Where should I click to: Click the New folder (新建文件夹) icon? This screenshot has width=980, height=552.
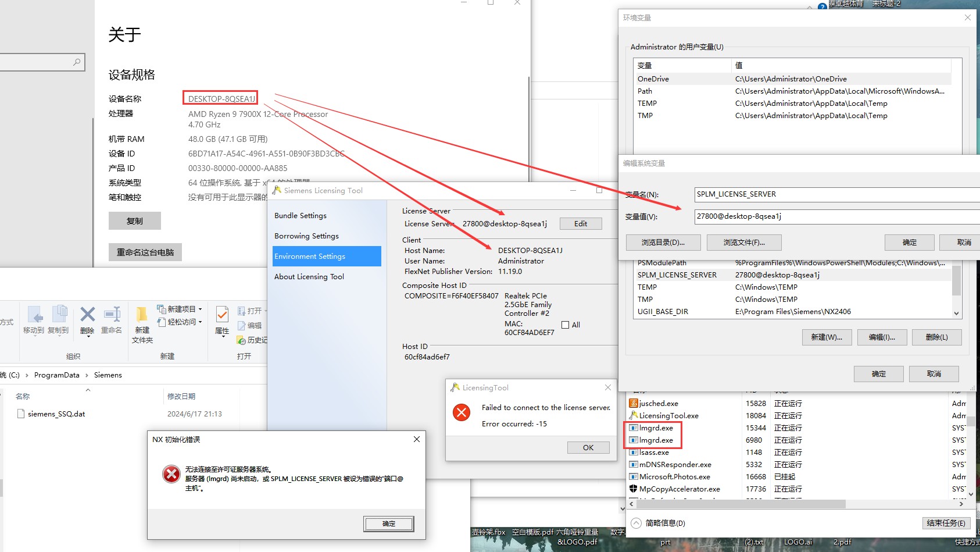click(142, 315)
